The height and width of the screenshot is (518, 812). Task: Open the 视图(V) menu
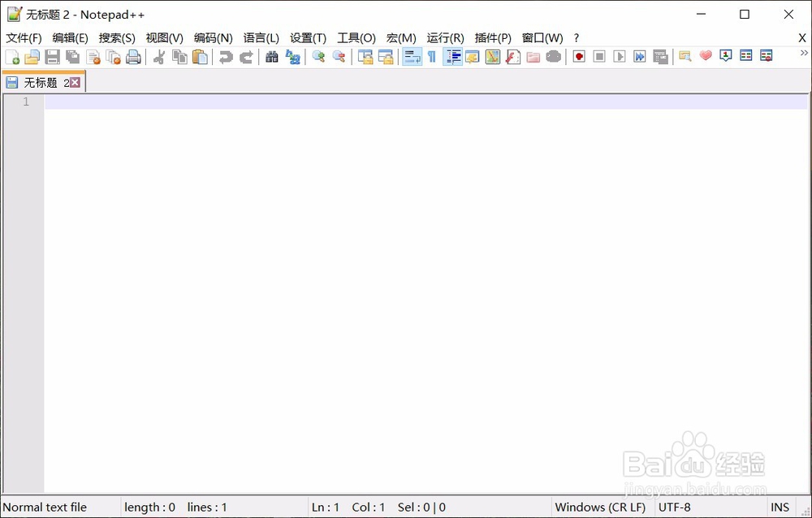point(164,38)
